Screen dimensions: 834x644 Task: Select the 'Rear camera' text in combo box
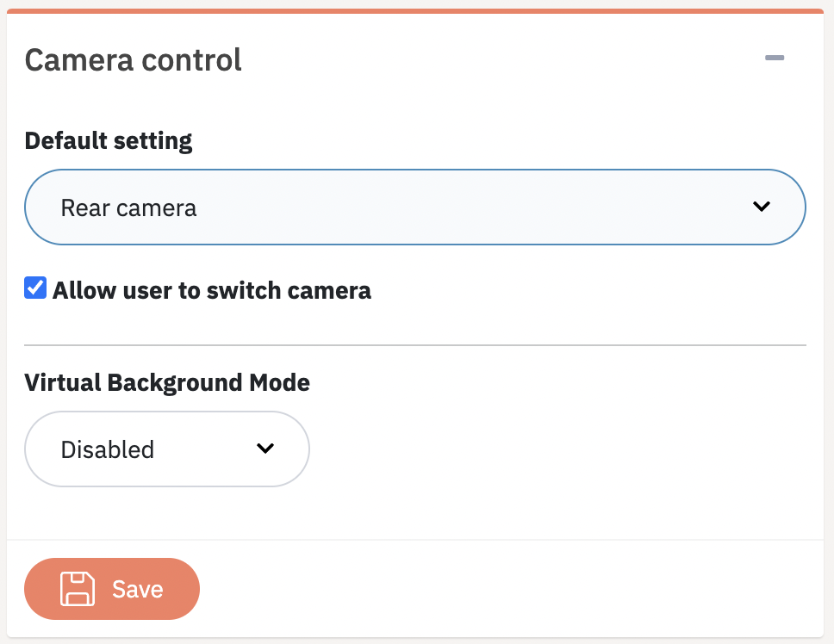128,207
